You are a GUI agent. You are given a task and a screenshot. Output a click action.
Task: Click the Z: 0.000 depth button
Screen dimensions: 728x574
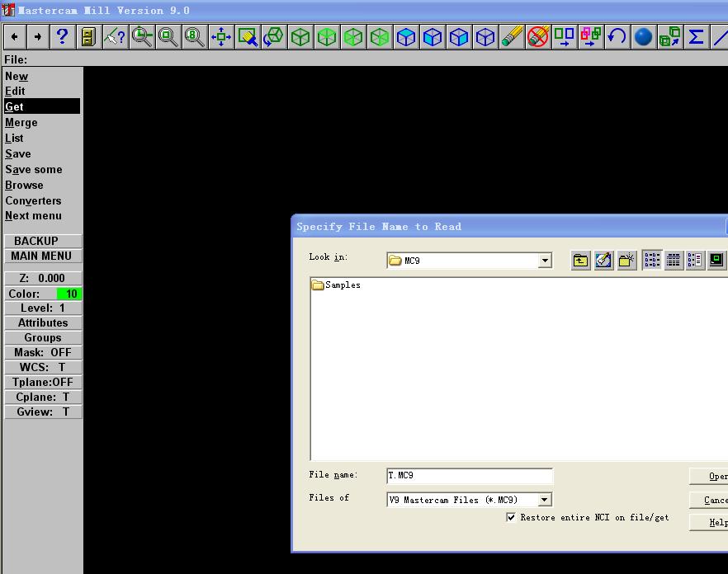pos(43,278)
